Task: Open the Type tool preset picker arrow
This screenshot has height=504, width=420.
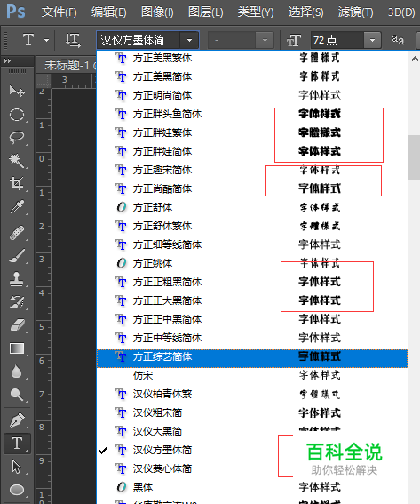Action: pyautogui.click(x=46, y=41)
